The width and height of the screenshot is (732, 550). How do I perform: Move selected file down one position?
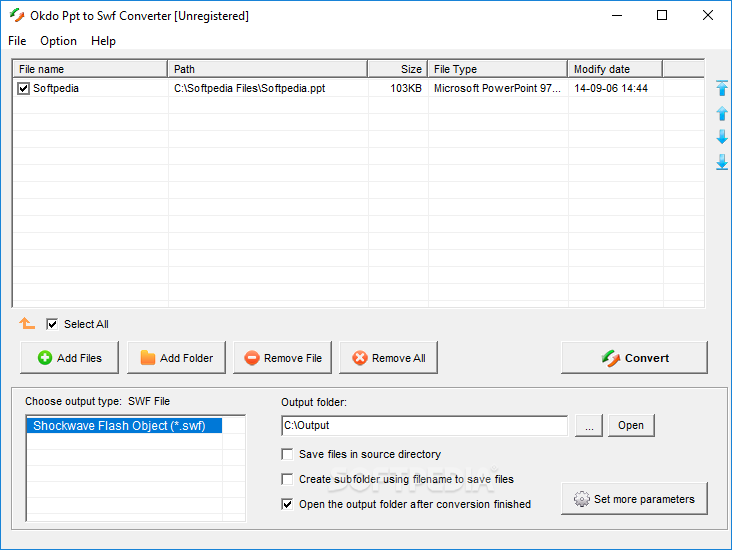click(x=722, y=137)
